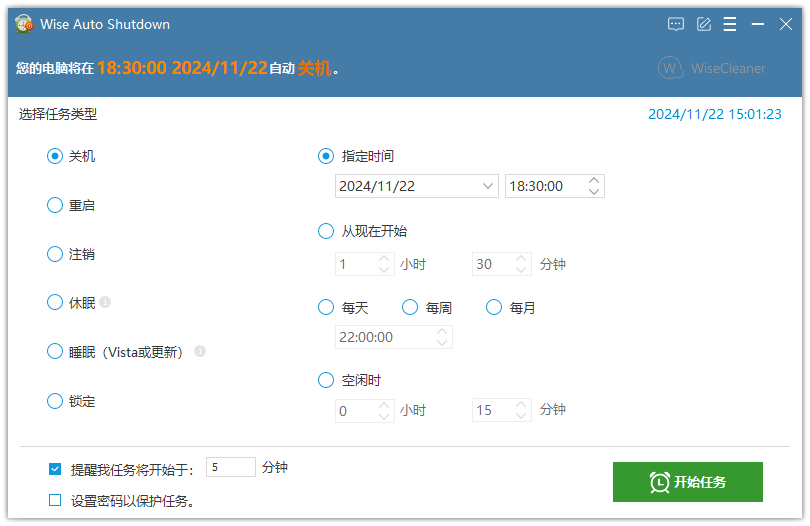This screenshot has width=810, height=526.
Task: Click down arrow of the 30 分钟 field
Action: 521,269
